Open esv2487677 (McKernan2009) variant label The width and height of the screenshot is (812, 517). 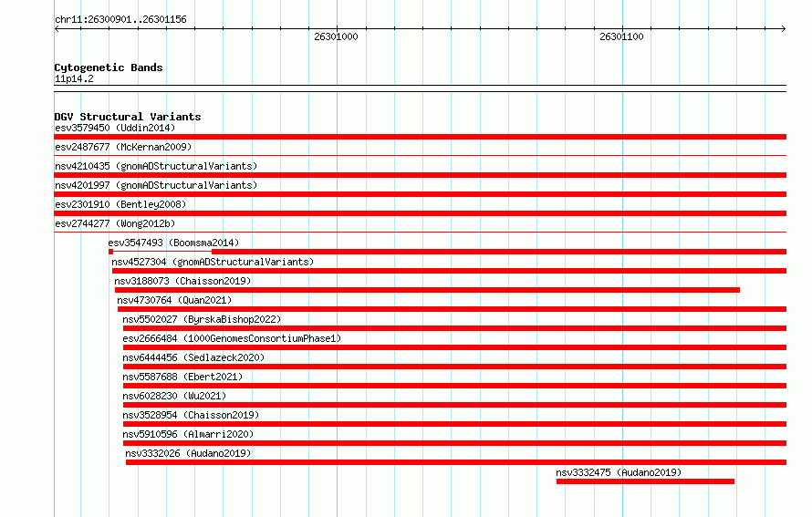[123, 147]
